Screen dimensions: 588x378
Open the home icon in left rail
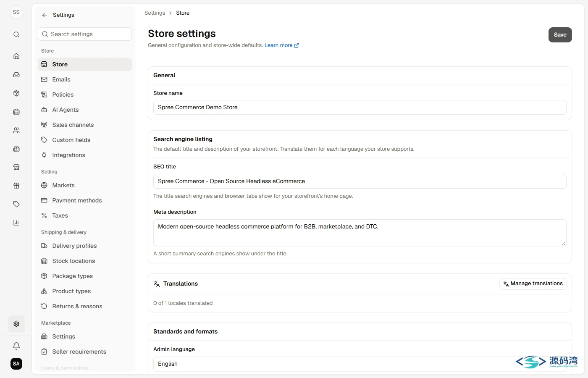(16, 56)
